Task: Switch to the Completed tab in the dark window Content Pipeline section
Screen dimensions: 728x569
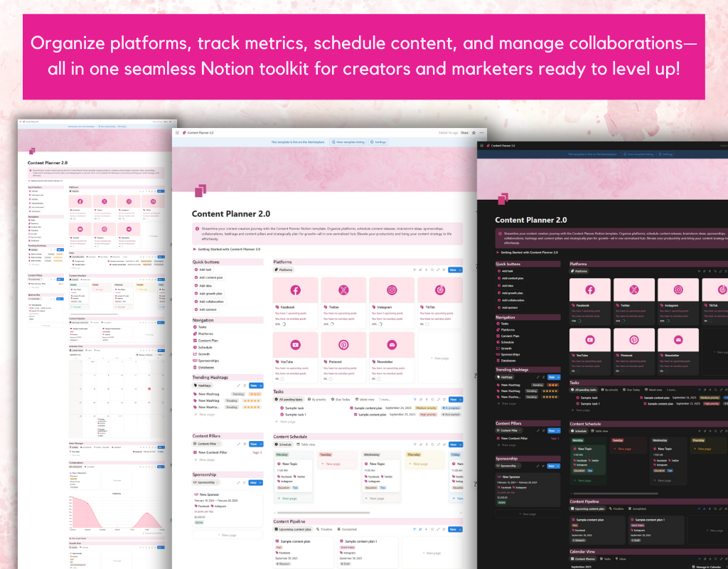Action: pos(637,509)
